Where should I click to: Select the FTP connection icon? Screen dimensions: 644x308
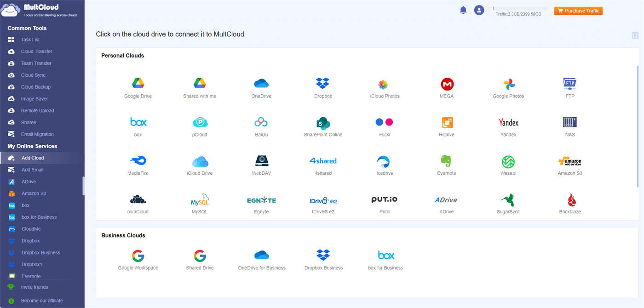point(570,88)
